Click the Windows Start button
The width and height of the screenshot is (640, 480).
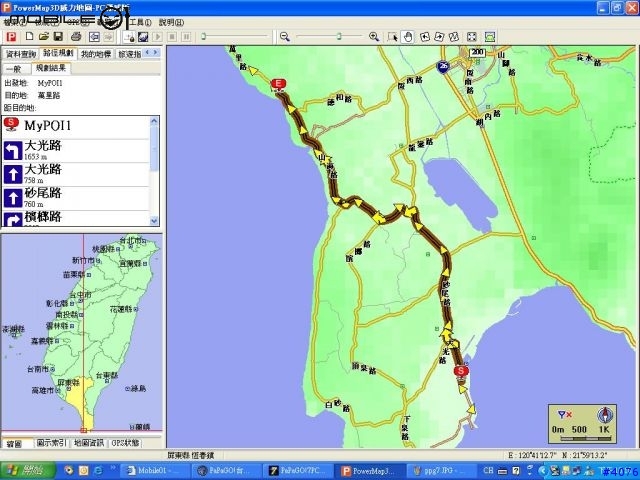coord(28,471)
